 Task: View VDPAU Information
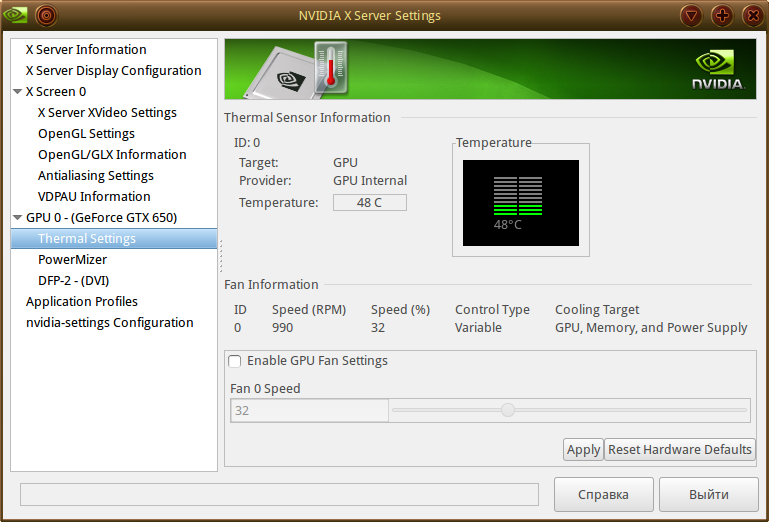pos(94,197)
